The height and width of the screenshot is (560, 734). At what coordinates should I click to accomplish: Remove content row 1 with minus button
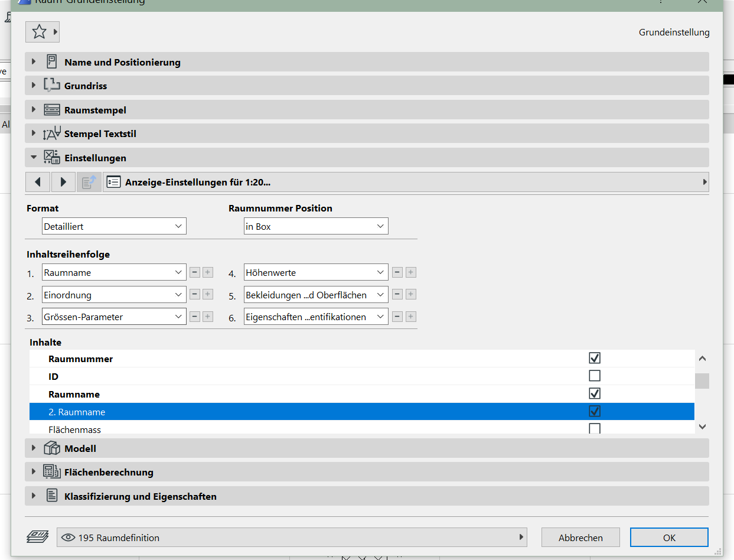[x=195, y=272]
